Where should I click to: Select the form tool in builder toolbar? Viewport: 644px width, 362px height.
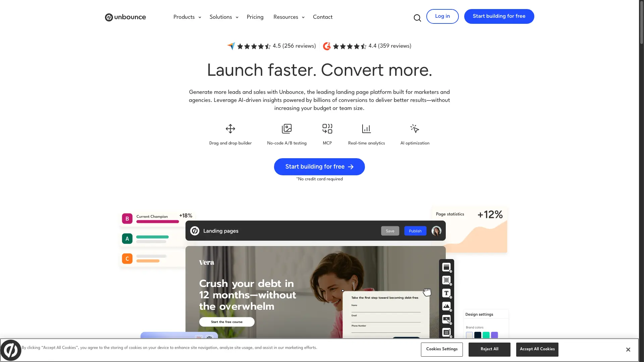pos(446,332)
